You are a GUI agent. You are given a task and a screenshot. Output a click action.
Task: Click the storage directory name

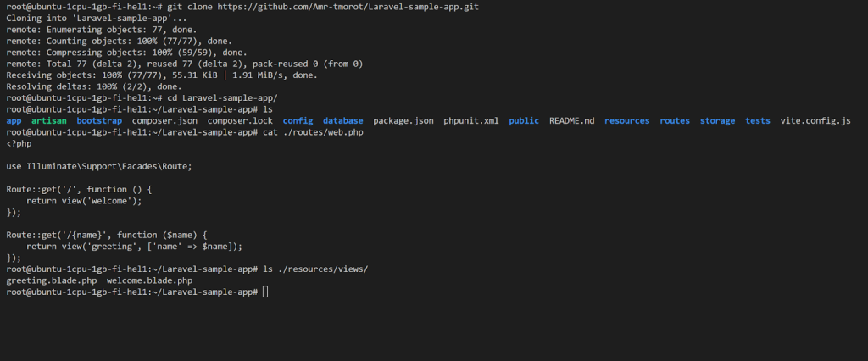click(x=717, y=121)
